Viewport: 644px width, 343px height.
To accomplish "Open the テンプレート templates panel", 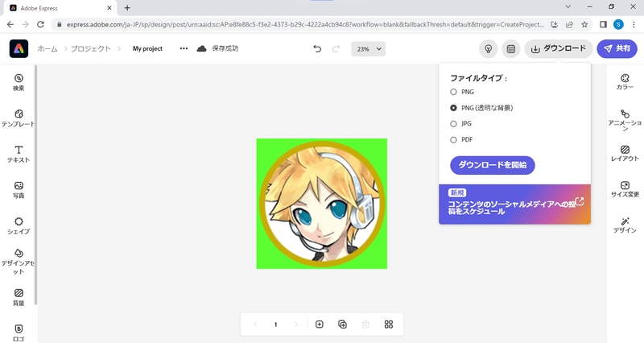I will 19,118.
